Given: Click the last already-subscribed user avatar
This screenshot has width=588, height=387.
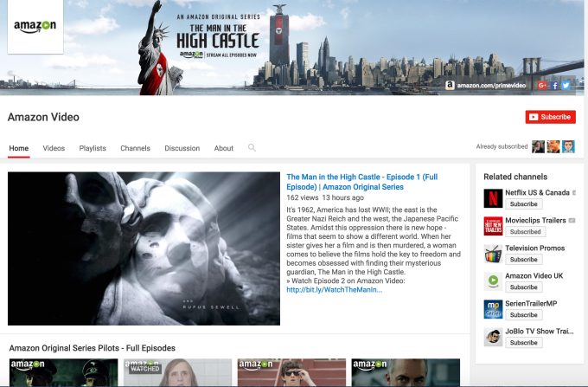Looking at the screenshot, I should pyautogui.click(x=568, y=147).
